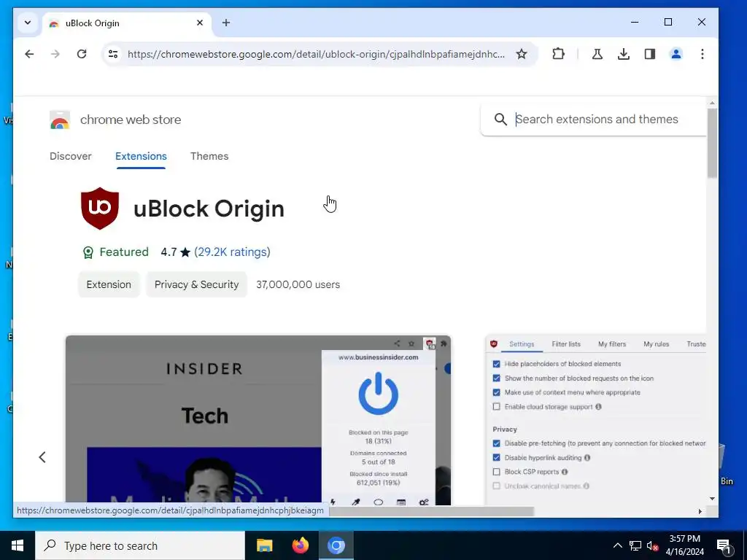The image size is (747, 560).
Task: Open the notification center icon
Action: tap(724, 545)
